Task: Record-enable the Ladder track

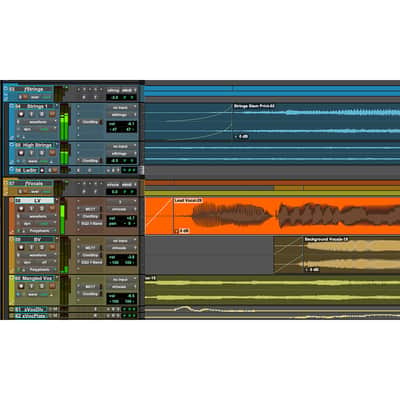Action: point(42,170)
